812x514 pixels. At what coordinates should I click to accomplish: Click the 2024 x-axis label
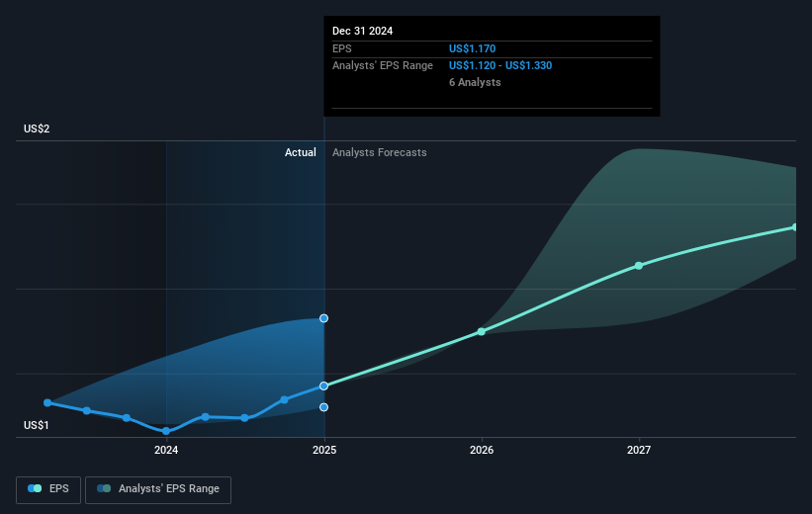[166, 450]
